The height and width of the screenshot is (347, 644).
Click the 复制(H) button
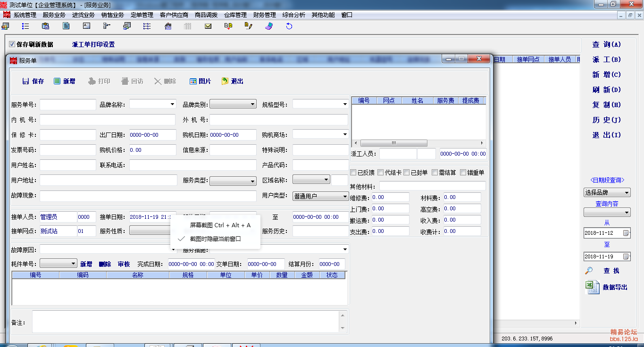coord(607,105)
